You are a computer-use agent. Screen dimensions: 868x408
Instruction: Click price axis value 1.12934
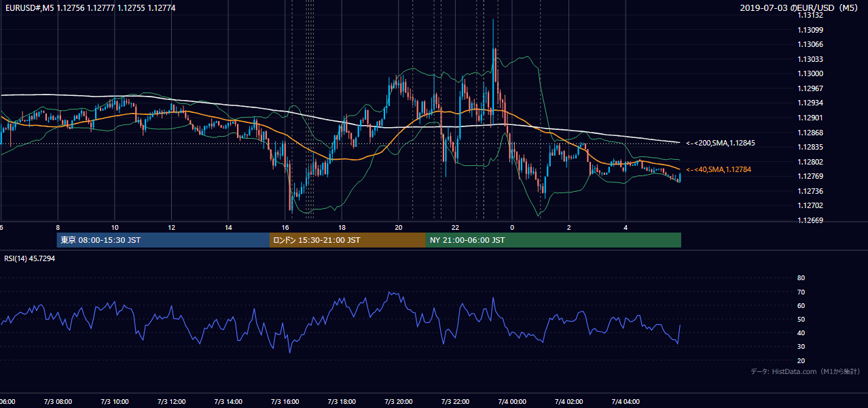[x=811, y=103]
